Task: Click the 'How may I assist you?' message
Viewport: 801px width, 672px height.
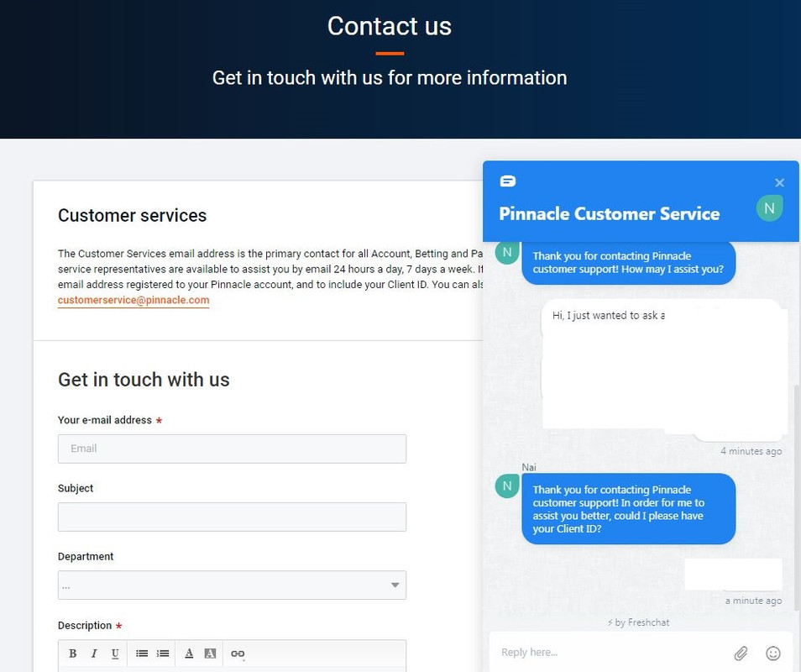Action: click(628, 263)
